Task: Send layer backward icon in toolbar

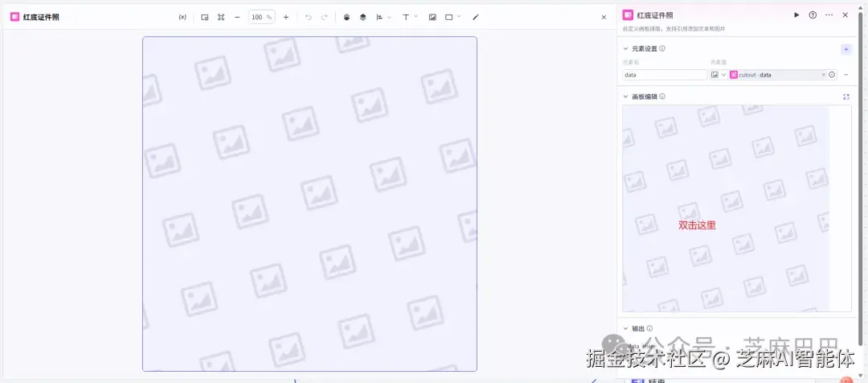Action: [362, 17]
